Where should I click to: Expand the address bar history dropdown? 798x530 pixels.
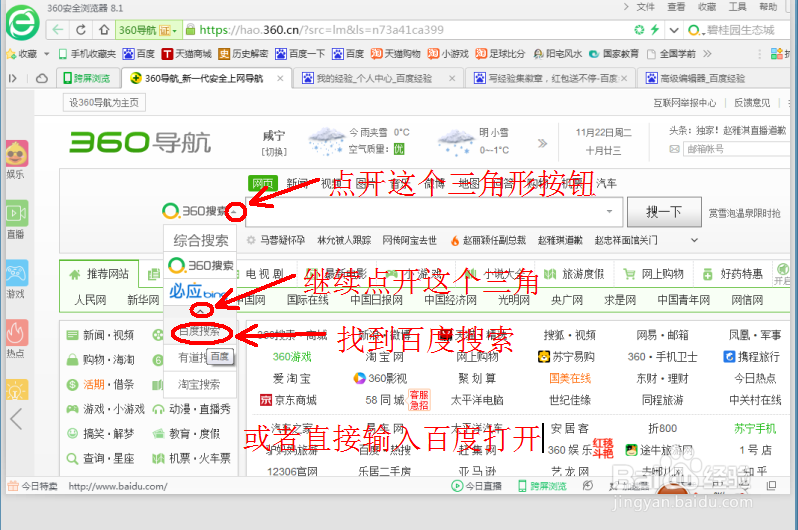(x=674, y=30)
